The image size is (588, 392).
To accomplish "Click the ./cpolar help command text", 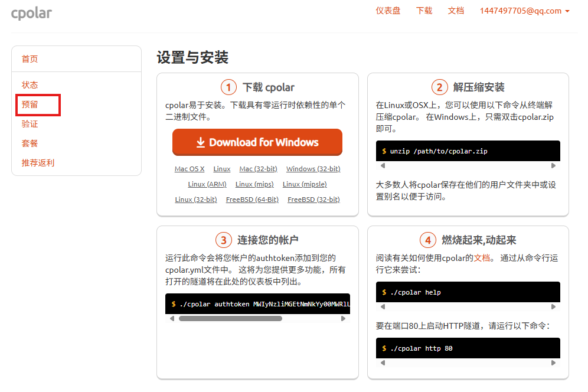I will [x=416, y=292].
